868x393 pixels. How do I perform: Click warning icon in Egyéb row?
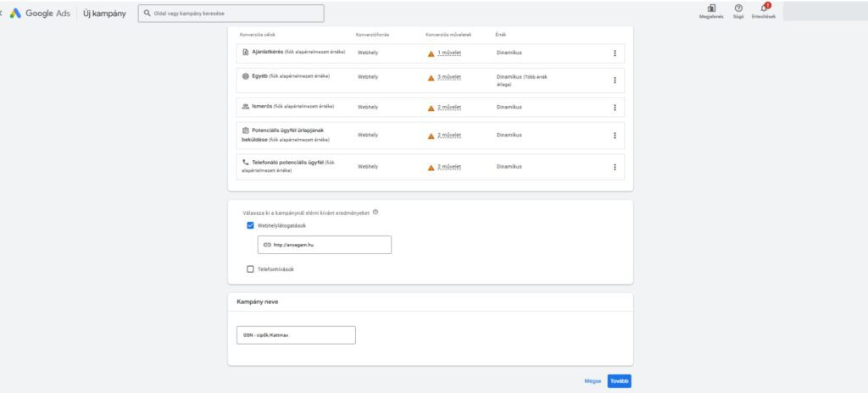[x=431, y=77]
